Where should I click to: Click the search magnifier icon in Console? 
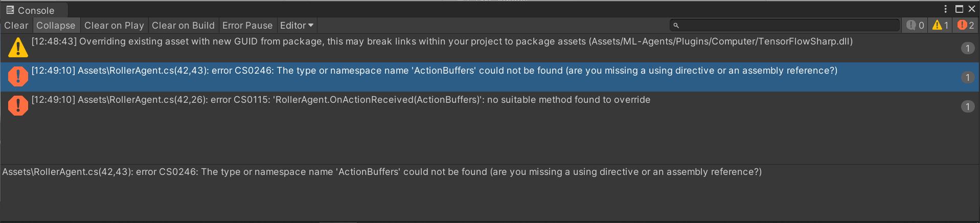pos(676,25)
